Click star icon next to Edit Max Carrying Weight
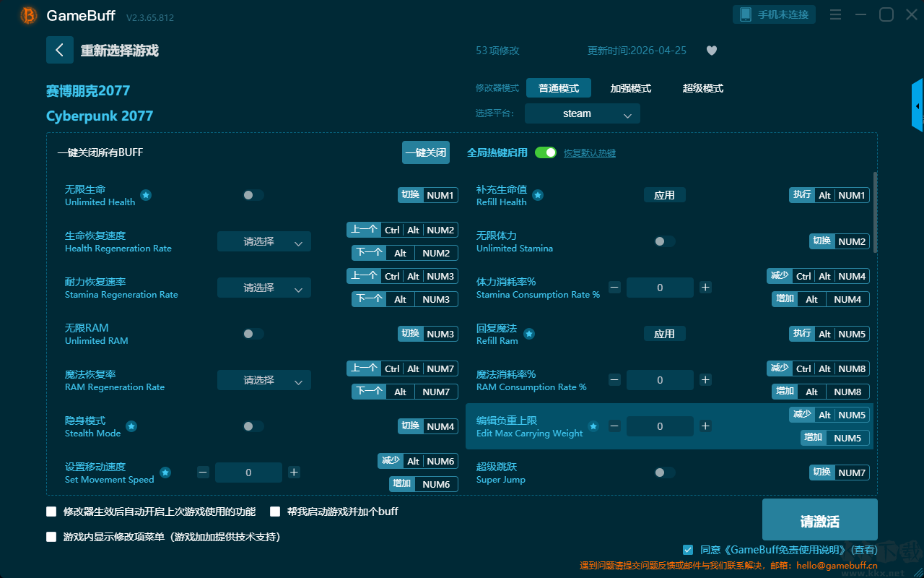 593,426
